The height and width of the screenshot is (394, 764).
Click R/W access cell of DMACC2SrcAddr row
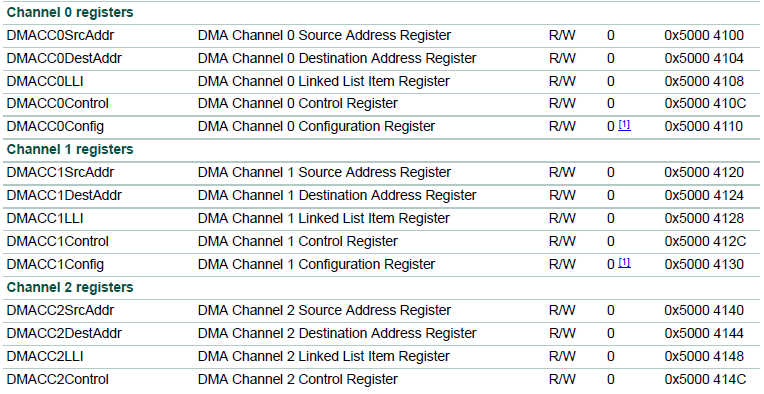(562, 311)
